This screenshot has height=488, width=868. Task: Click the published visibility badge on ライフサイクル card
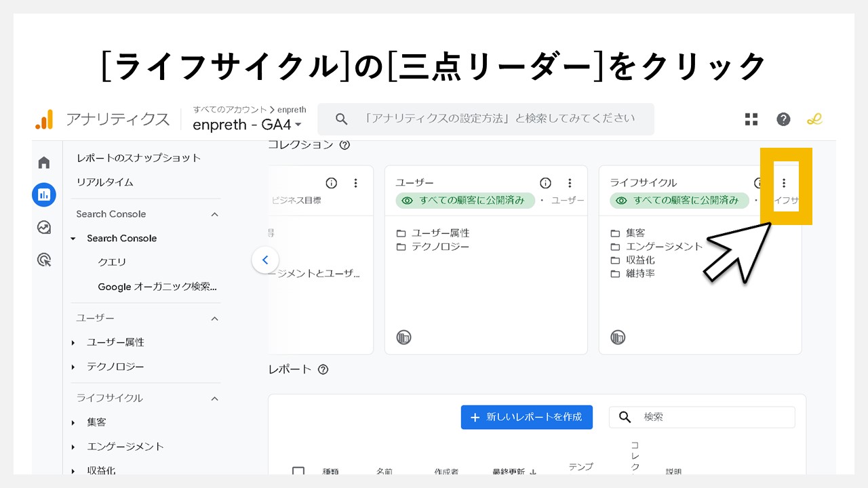[679, 200]
